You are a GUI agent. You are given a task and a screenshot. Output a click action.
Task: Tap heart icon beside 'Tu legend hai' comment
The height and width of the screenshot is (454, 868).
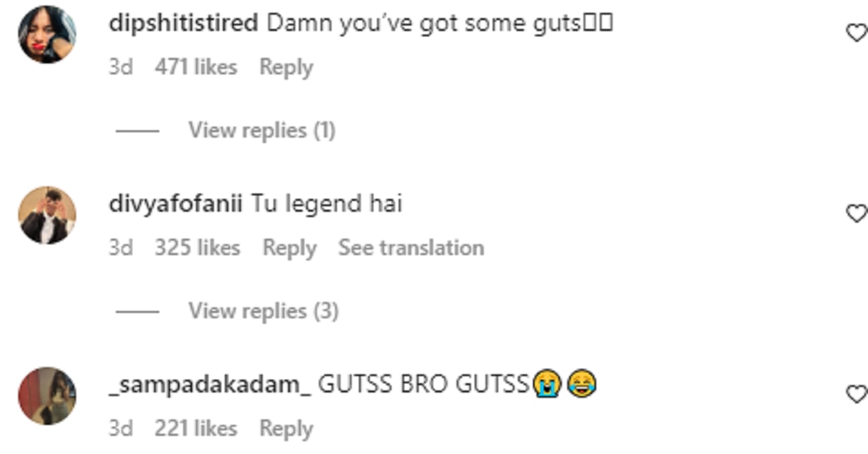[x=858, y=213]
